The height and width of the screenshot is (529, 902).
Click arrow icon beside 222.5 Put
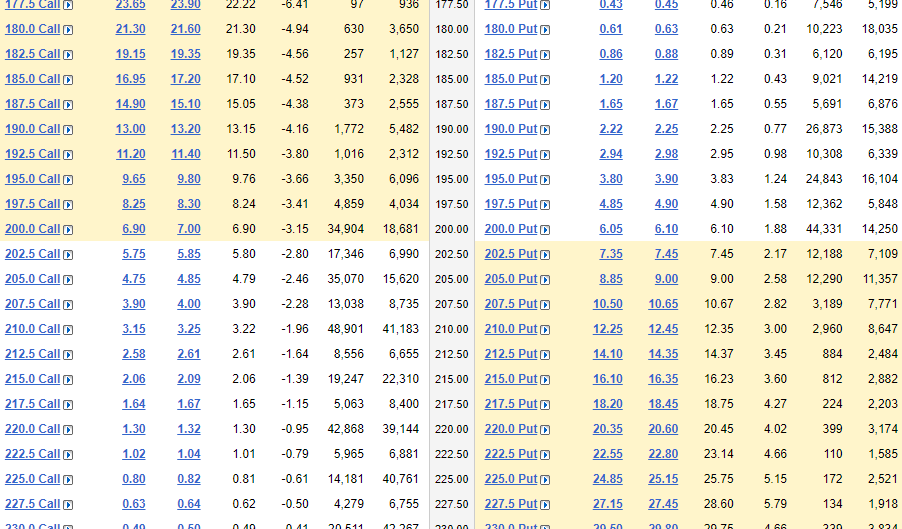coord(545,455)
